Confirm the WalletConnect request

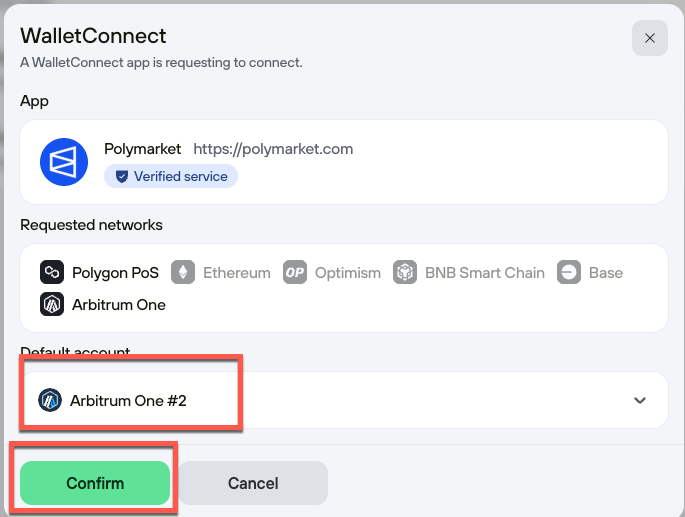(95, 483)
